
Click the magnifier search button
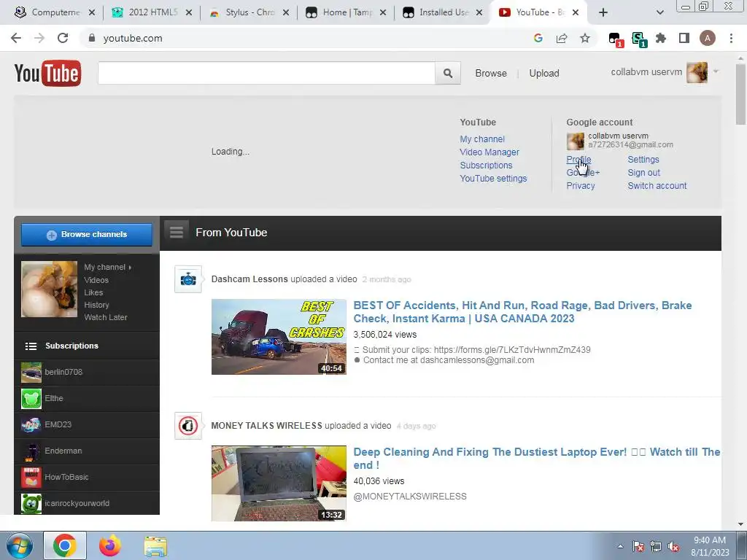pos(448,74)
